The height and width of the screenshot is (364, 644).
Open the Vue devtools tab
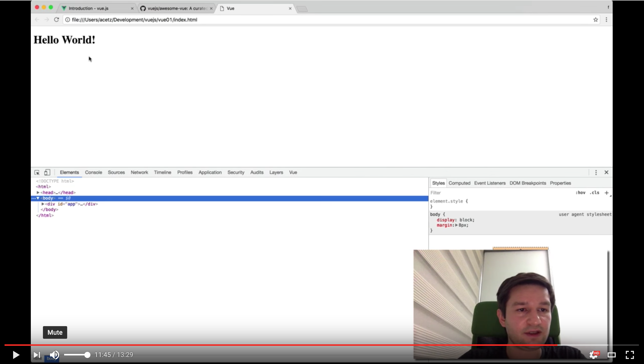(x=293, y=172)
